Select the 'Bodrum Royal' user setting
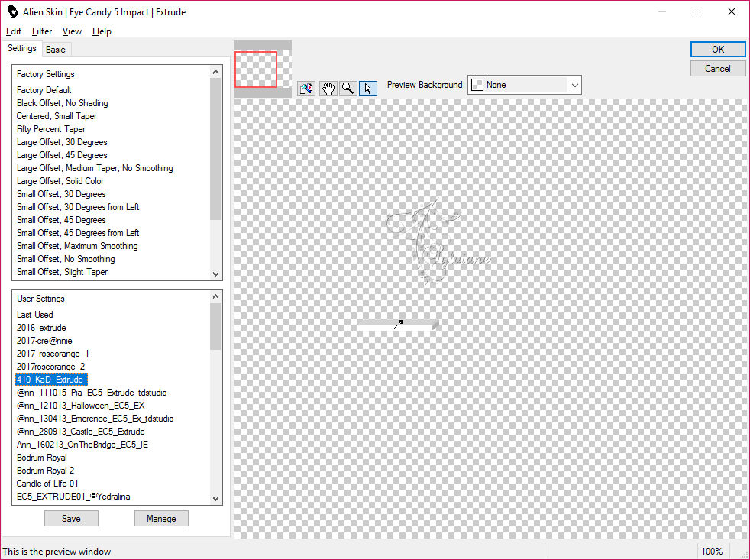This screenshot has width=750, height=560. [41, 458]
